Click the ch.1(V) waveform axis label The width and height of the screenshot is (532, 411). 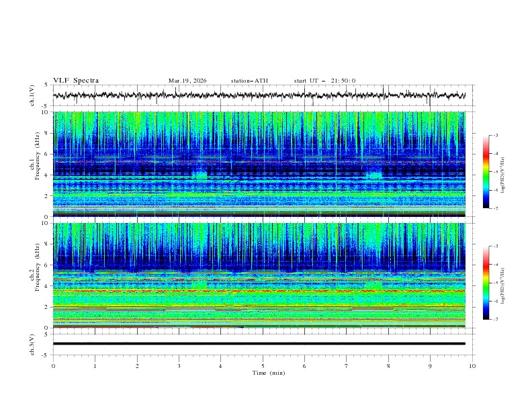32,96
